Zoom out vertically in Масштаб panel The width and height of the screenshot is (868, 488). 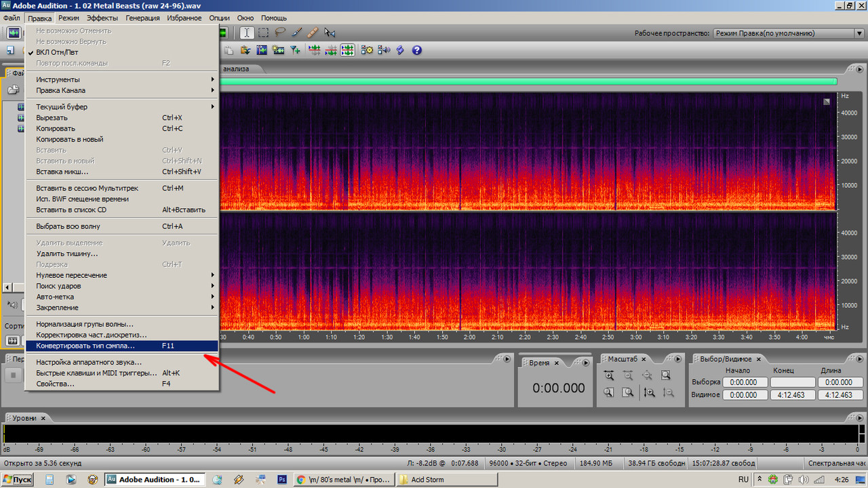pos(668,392)
